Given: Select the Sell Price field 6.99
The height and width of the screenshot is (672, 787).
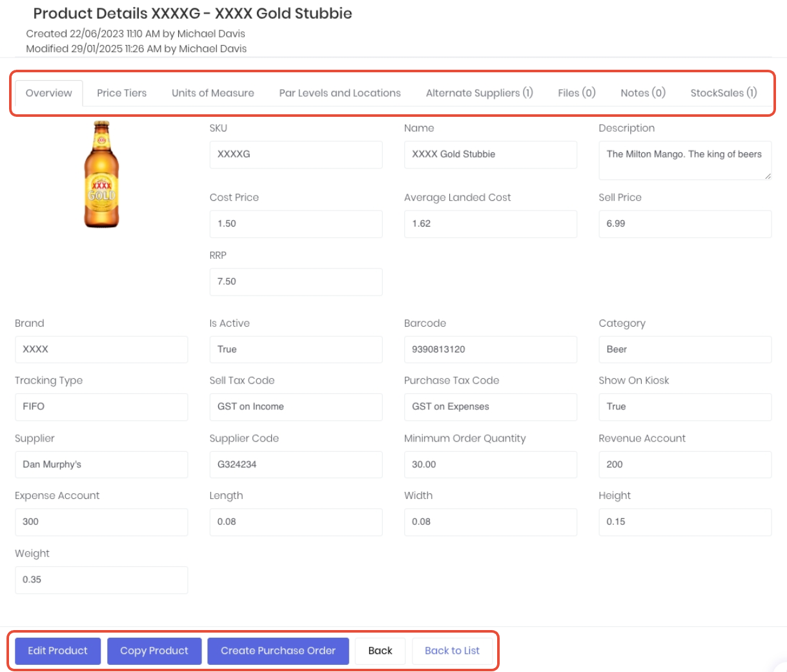Looking at the screenshot, I should coord(685,224).
